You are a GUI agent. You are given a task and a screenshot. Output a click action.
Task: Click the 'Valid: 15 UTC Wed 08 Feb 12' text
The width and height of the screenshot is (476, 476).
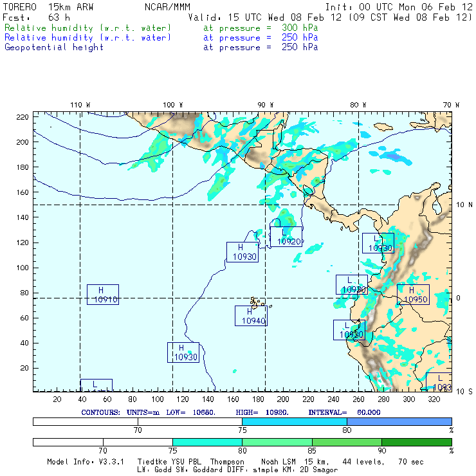tap(265, 17)
